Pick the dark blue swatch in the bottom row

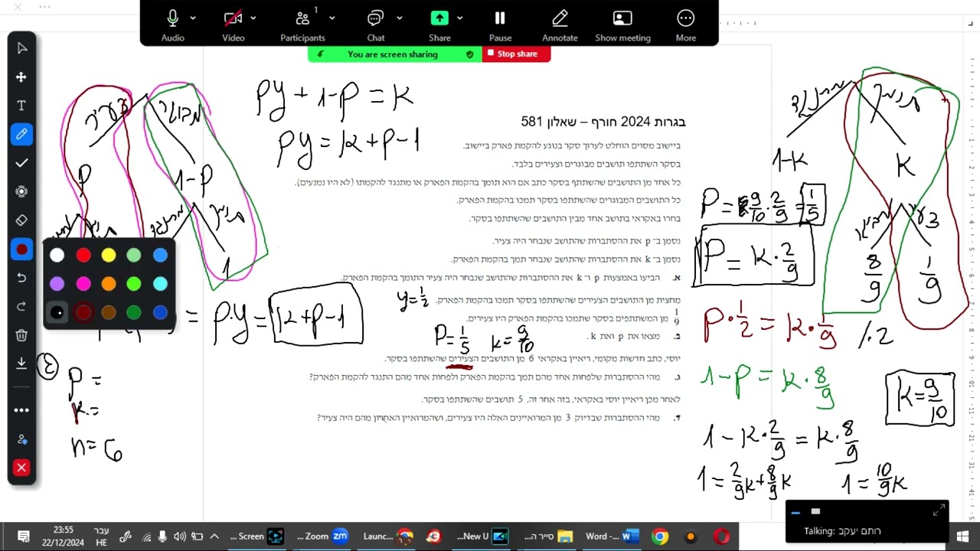[x=160, y=312]
